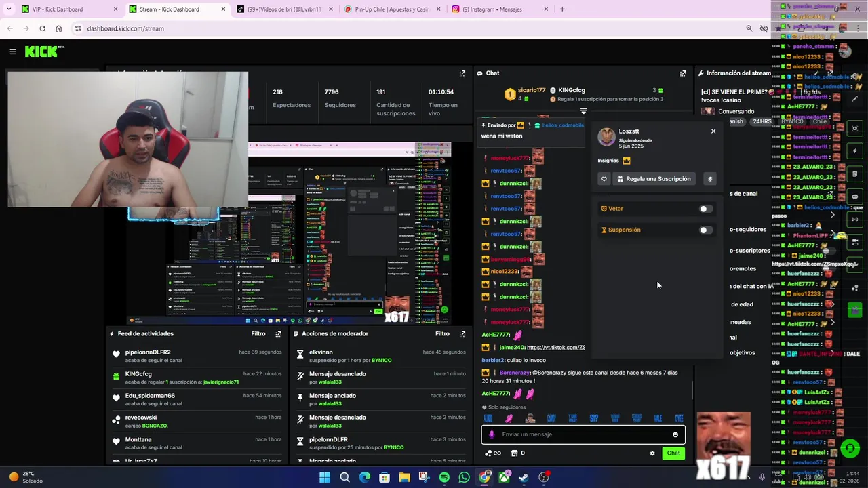The width and height of the screenshot is (868, 488).
Task: Click the Enviar un mensaje input field
Action: (583, 434)
